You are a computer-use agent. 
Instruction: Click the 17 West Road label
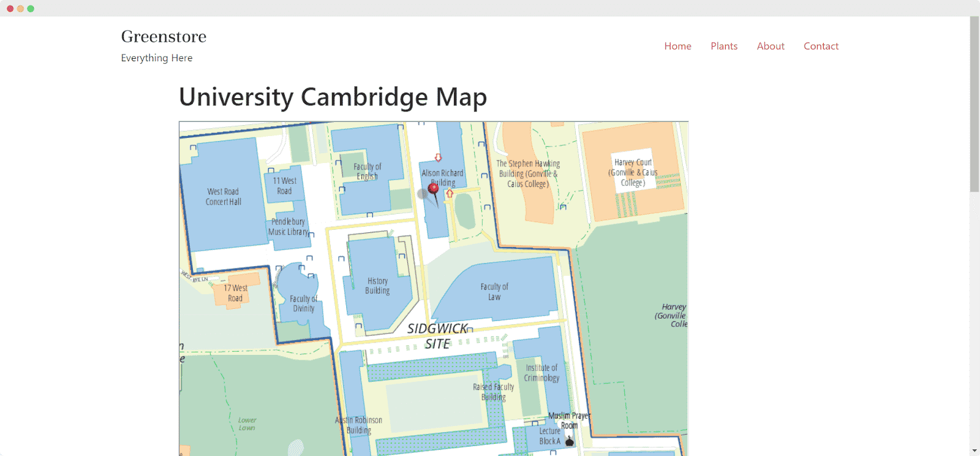(235, 293)
